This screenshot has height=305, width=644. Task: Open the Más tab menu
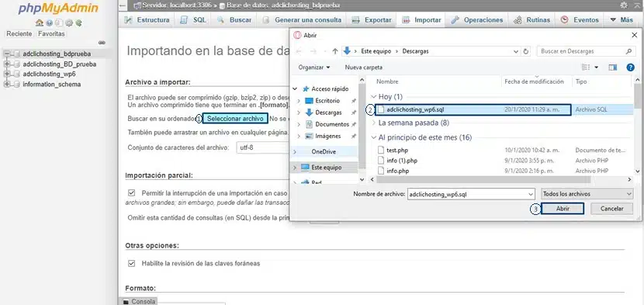point(621,19)
